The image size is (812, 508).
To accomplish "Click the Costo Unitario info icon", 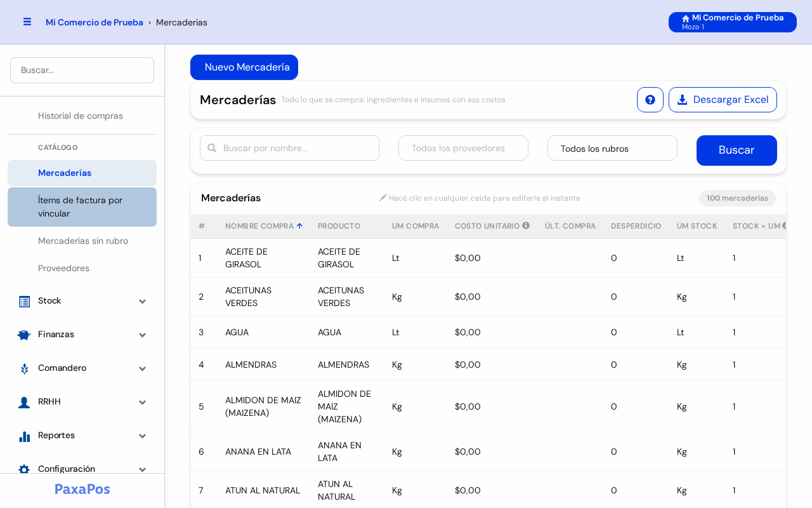I will tap(526, 225).
